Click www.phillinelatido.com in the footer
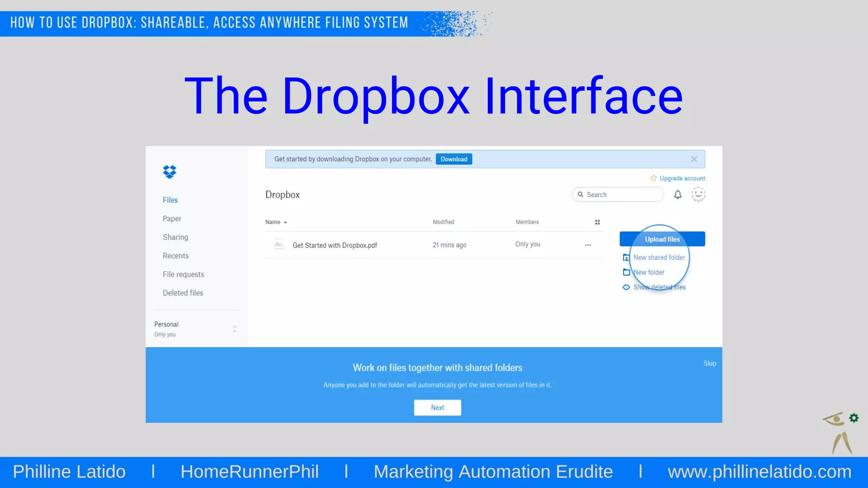 tap(759, 471)
